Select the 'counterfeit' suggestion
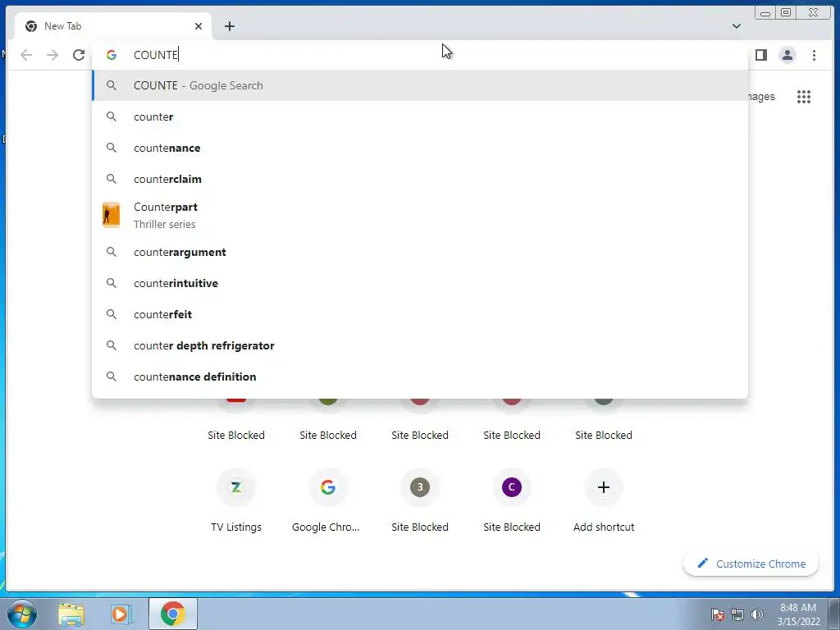 pyautogui.click(x=420, y=314)
